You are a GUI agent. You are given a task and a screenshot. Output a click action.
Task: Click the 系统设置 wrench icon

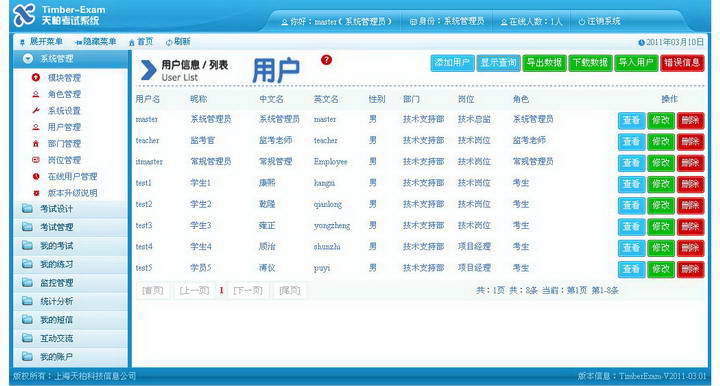coord(36,111)
